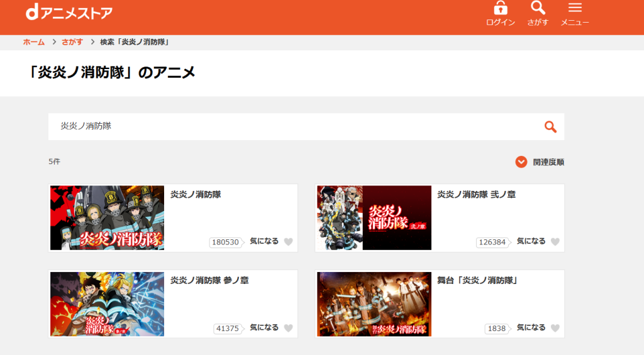Click the ログイン lock icon
The height and width of the screenshot is (355, 644).
tap(500, 8)
